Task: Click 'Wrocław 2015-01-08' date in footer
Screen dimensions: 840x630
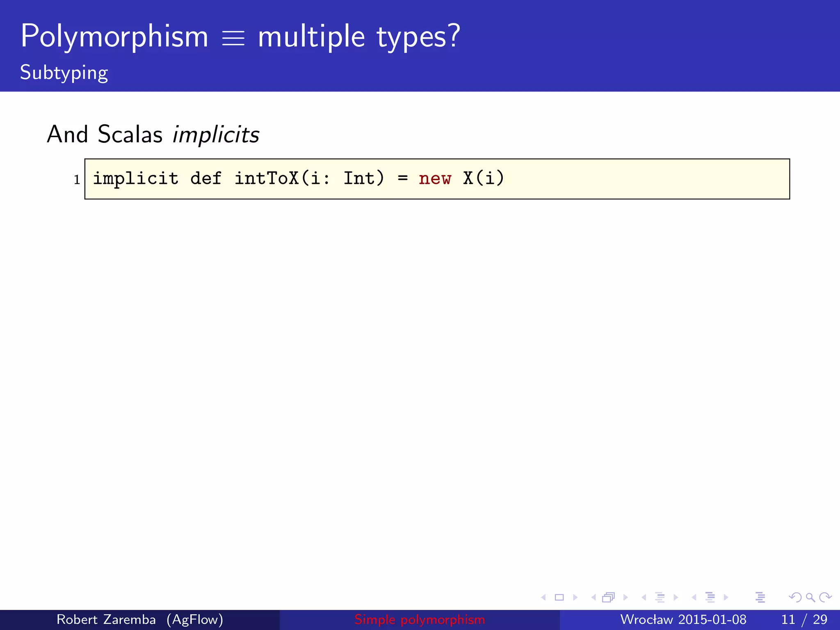Action: [683, 619]
